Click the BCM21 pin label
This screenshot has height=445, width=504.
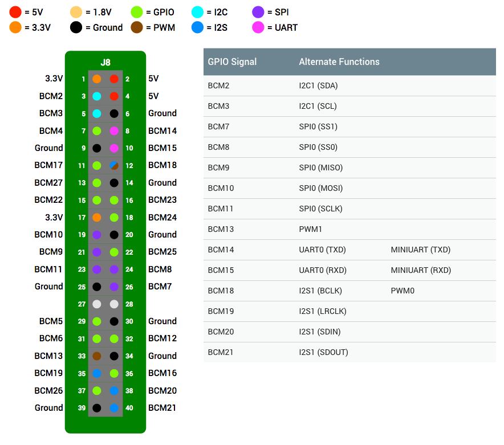(x=162, y=408)
